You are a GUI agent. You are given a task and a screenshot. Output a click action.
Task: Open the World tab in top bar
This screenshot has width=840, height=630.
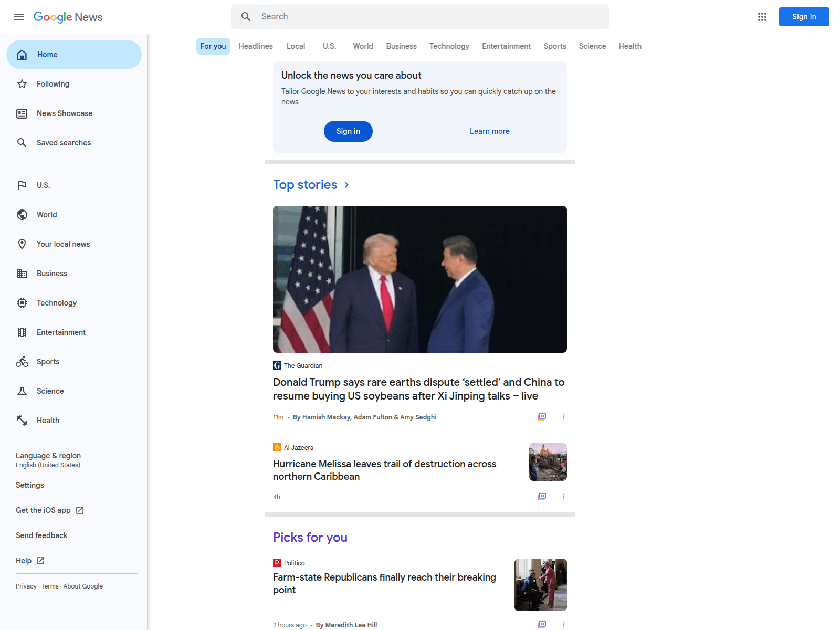click(x=363, y=46)
